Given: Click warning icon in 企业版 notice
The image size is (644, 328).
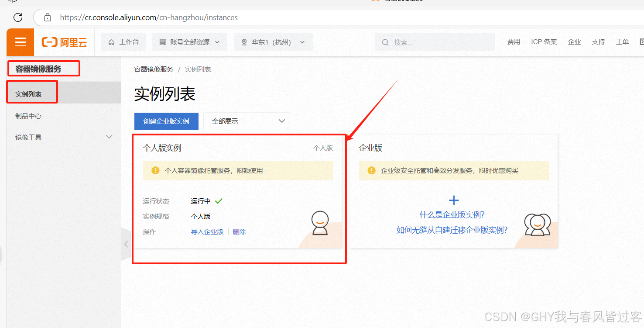Looking at the screenshot, I should click(x=371, y=170).
